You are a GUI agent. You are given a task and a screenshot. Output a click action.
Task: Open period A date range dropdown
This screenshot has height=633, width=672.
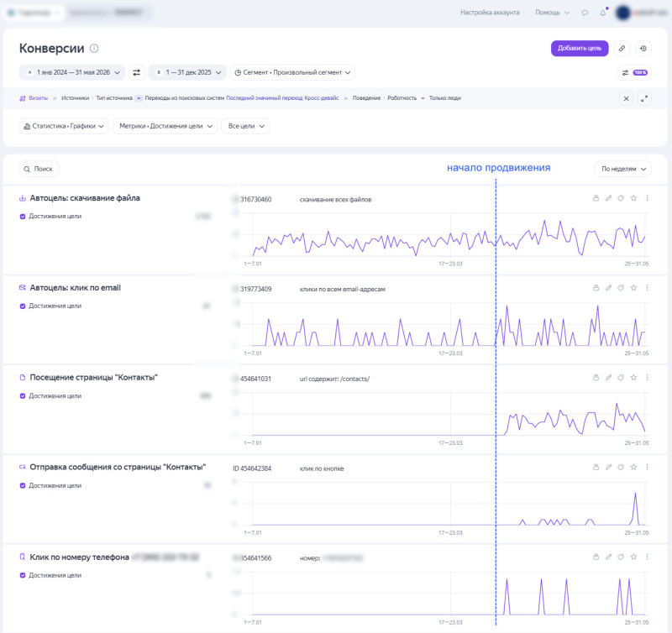point(72,72)
